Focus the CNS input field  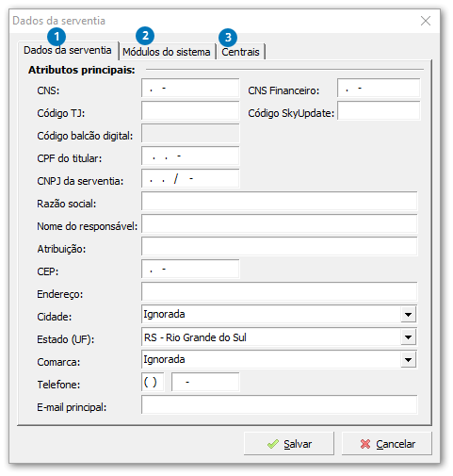190,88
